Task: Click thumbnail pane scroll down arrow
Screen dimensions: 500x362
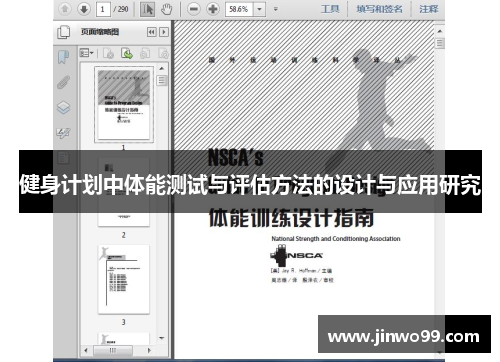Action: [x=162, y=338]
